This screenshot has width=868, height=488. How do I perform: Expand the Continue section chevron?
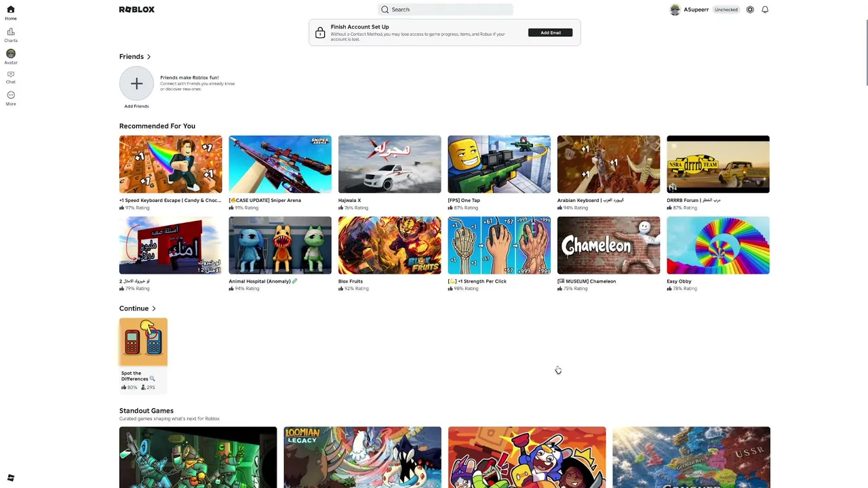pos(154,308)
